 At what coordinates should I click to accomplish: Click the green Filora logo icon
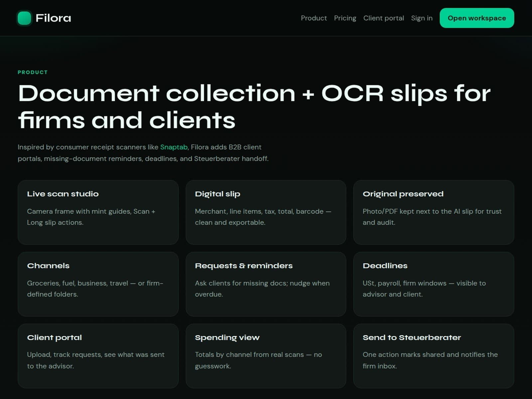pos(24,18)
